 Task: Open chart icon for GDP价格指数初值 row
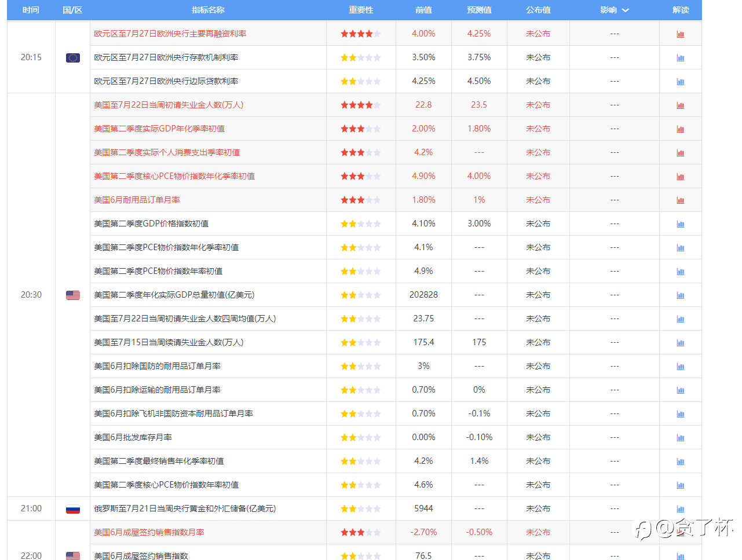681,224
